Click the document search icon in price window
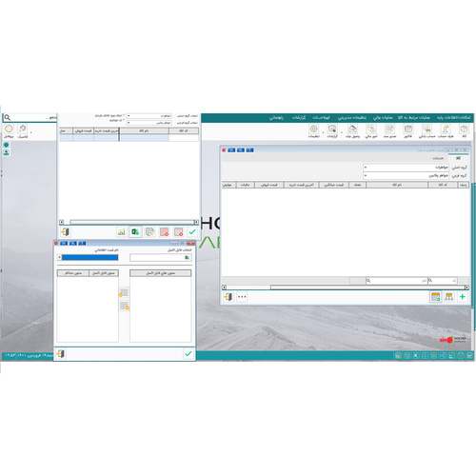476x476 pixels. tap(149, 232)
